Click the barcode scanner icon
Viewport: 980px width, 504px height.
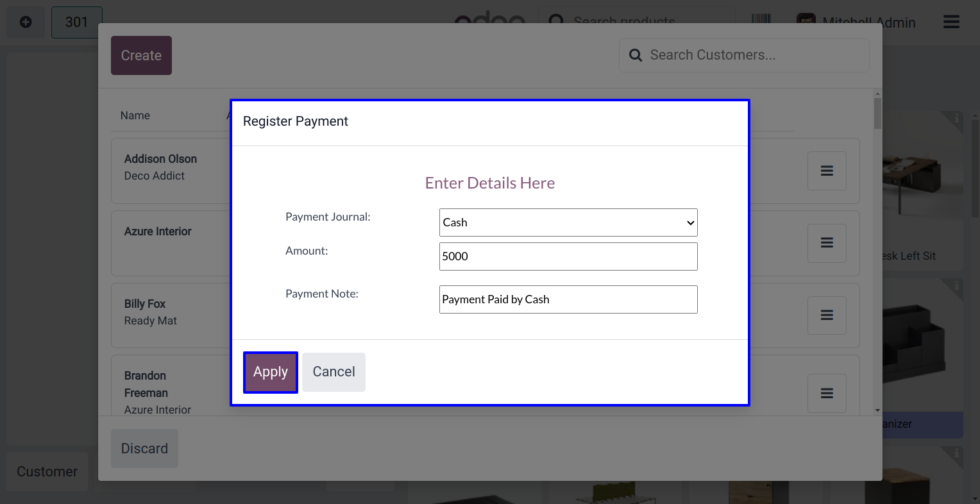point(761,19)
